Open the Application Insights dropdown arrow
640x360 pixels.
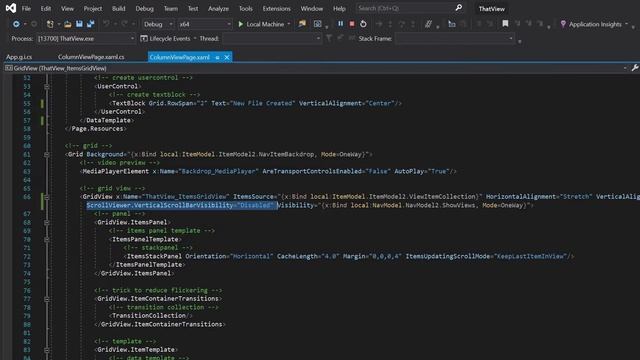click(x=627, y=24)
